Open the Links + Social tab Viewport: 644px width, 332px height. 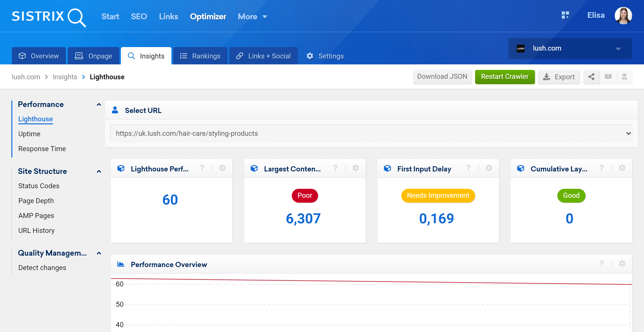(x=263, y=56)
